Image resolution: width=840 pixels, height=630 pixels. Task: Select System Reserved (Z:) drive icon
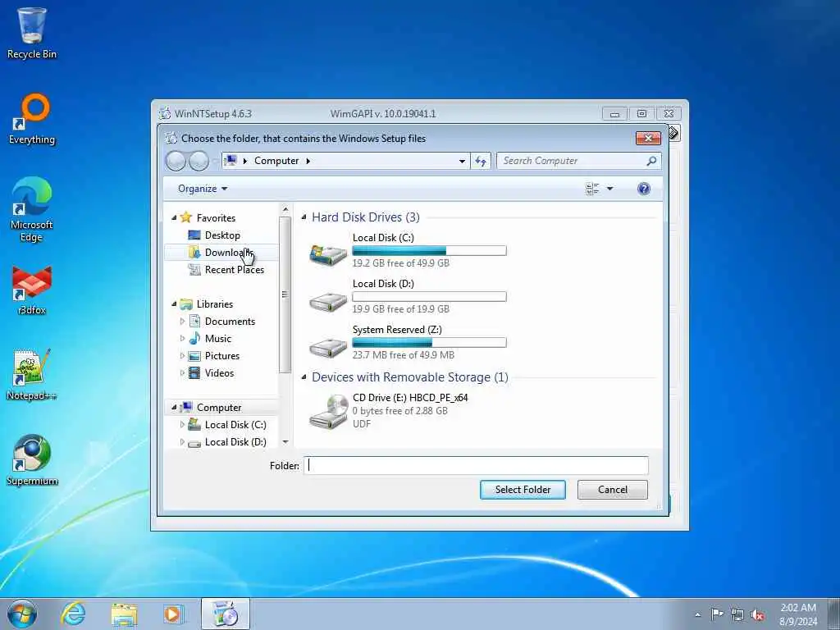tap(328, 347)
